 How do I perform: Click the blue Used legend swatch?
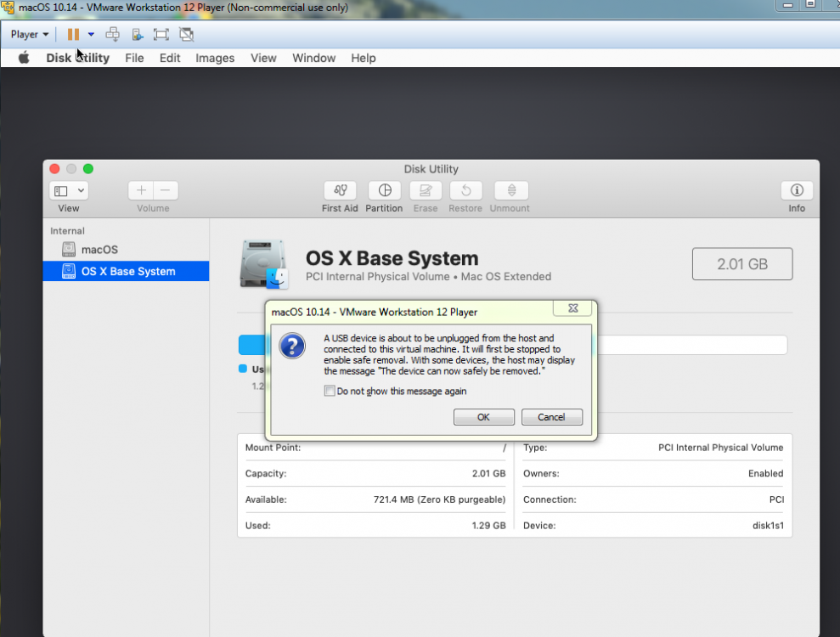243,369
